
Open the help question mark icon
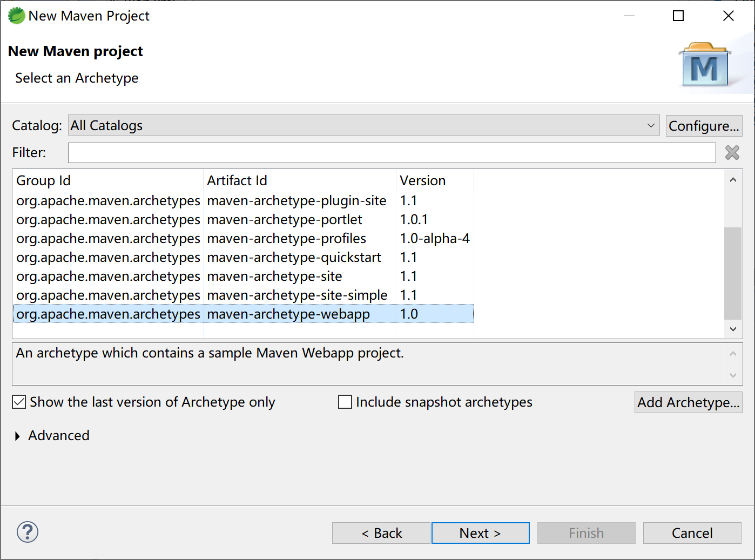coord(28,532)
